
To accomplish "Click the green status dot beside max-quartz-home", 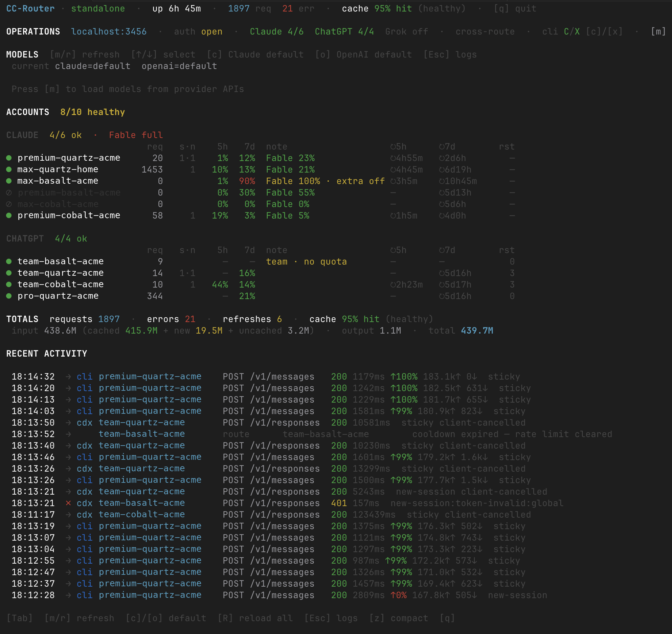I will point(9,169).
